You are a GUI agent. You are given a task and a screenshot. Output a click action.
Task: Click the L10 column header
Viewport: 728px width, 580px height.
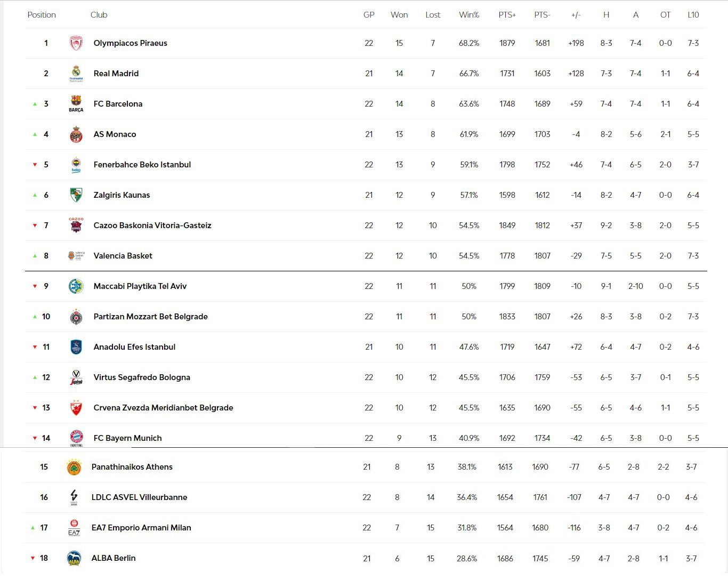coord(693,15)
